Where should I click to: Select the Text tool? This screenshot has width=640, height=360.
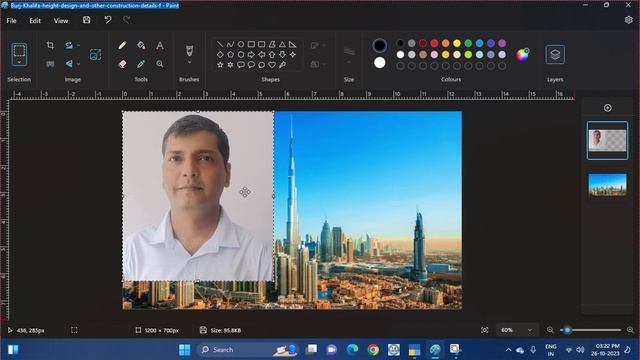pos(160,45)
